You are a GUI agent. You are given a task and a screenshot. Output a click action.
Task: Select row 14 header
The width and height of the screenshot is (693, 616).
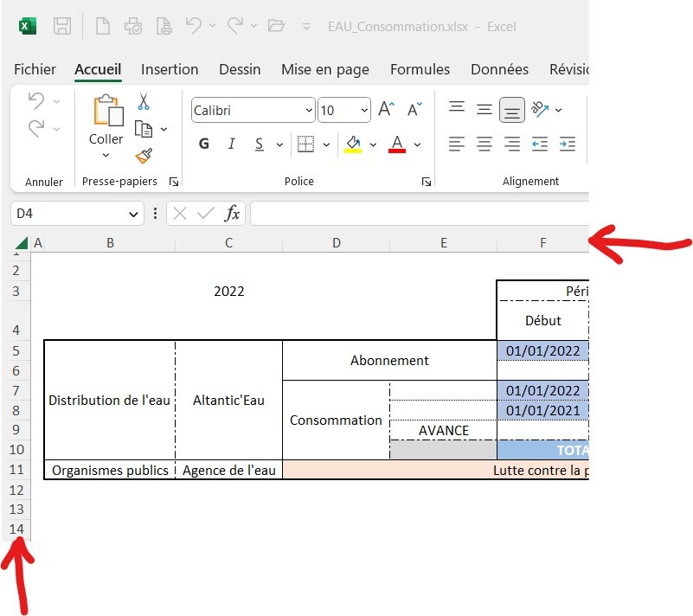point(16,529)
